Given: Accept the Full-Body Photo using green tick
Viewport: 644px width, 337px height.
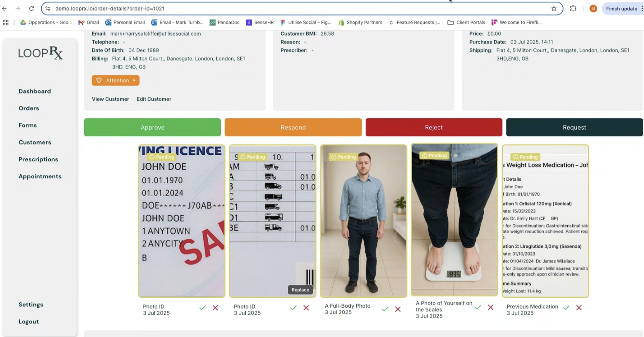Looking at the screenshot, I should (385, 309).
